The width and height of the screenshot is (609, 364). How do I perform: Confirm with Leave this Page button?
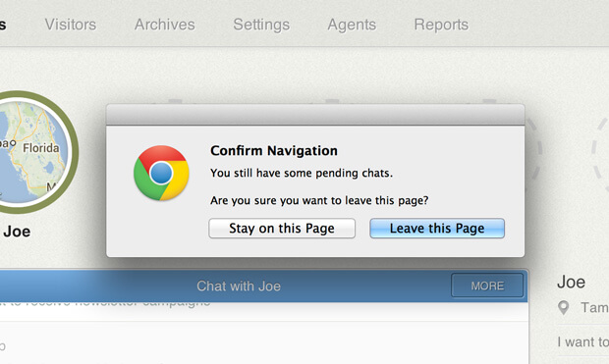click(437, 229)
